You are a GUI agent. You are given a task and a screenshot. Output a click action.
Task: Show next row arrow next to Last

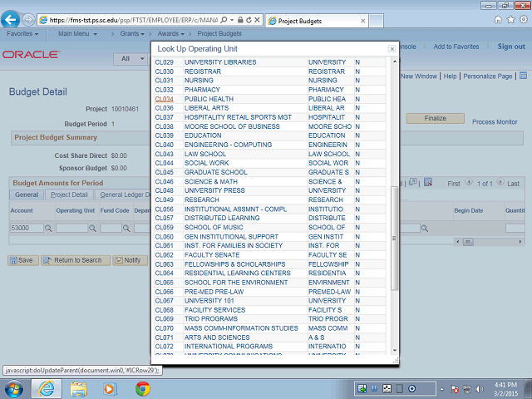point(500,182)
